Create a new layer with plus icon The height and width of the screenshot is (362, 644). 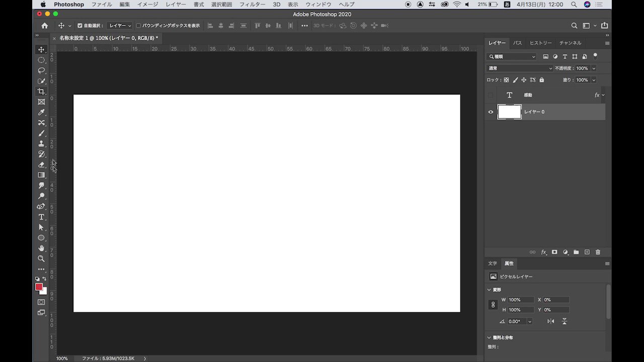click(x=587, y=252)
